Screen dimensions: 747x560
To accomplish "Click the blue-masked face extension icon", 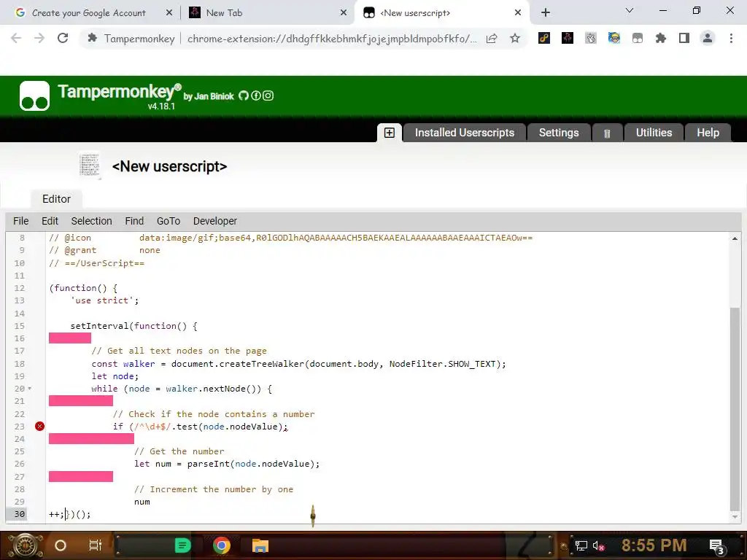I will [x=614, y=38].
